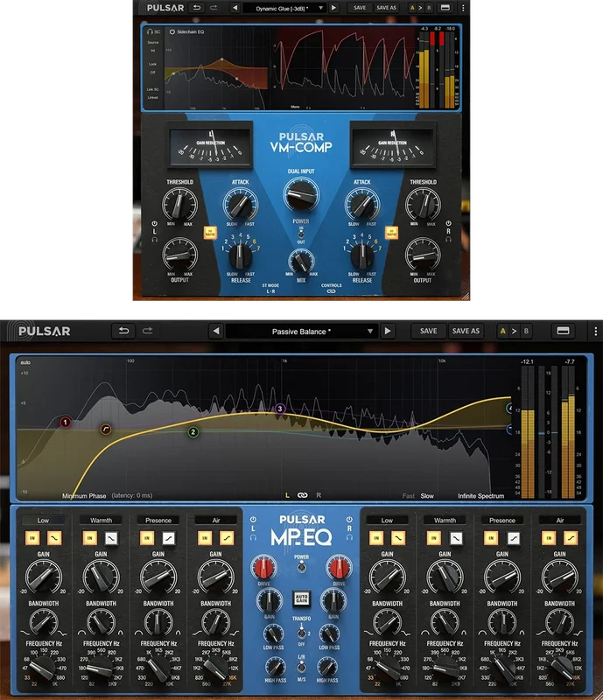The image size is (603, 700).
Task: Select EQ node 2 in MP-EQ graph
Action: pyautogui.click(x=193, y=431)
